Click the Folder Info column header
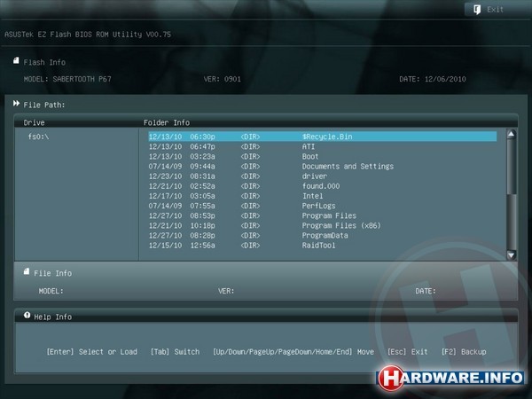The image size is (532, 399). 167,122
